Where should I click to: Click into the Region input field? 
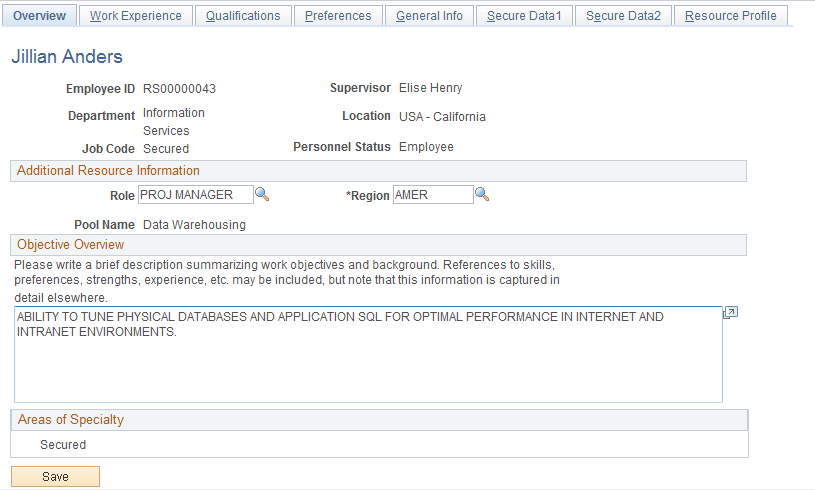433,195
